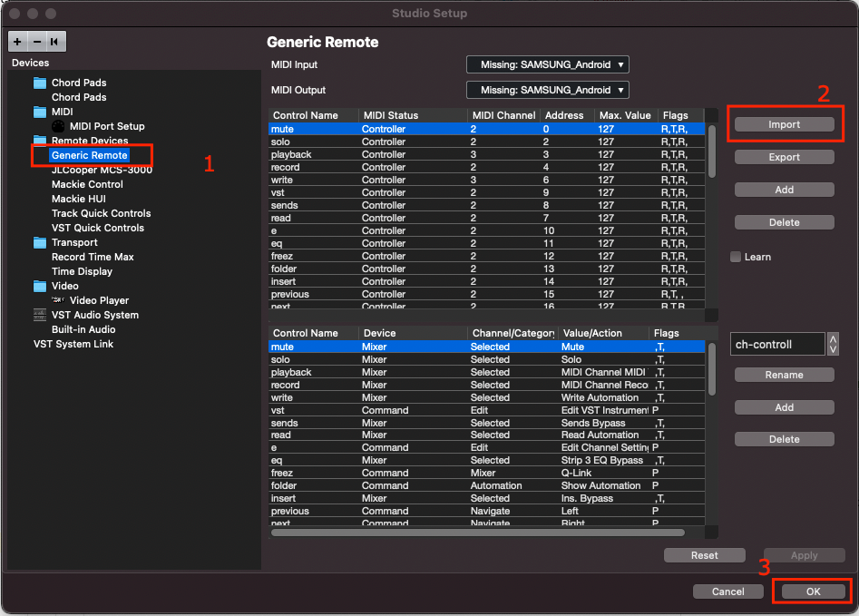Image resolution: width=859 pixels, height=616 pixels.
Task: Select the MIDI Port Setup connector icon
Action: pos(58,126)
